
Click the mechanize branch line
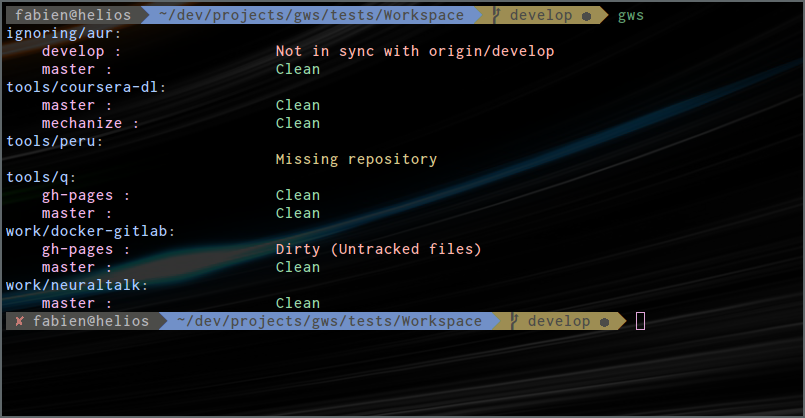pyautogui.click(x=90, y=123)
